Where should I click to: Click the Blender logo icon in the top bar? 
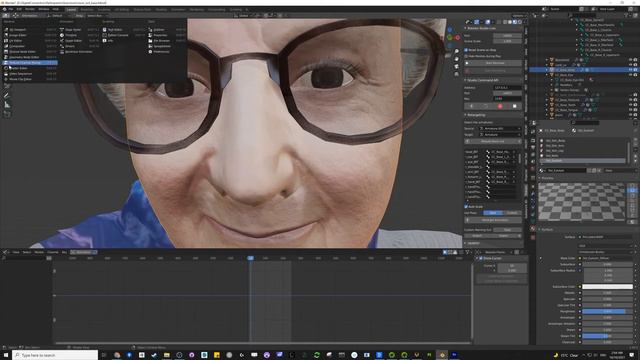(4, 9)
